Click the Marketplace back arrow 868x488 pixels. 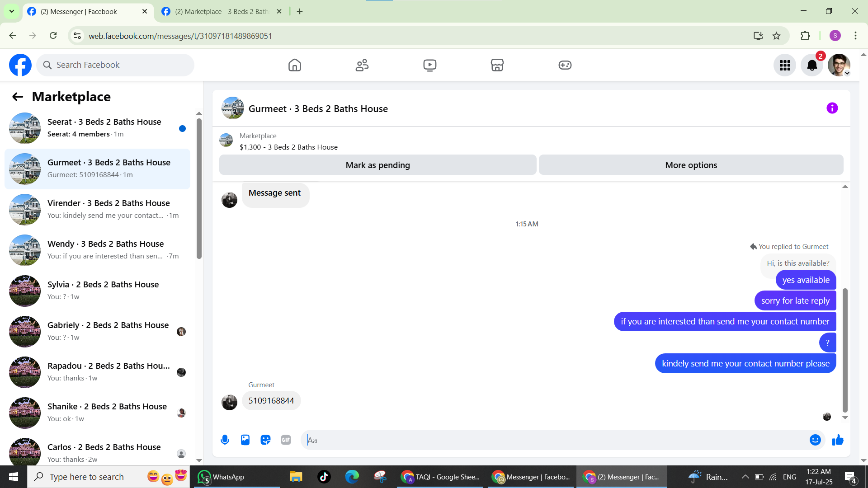(x=18, y=97)
